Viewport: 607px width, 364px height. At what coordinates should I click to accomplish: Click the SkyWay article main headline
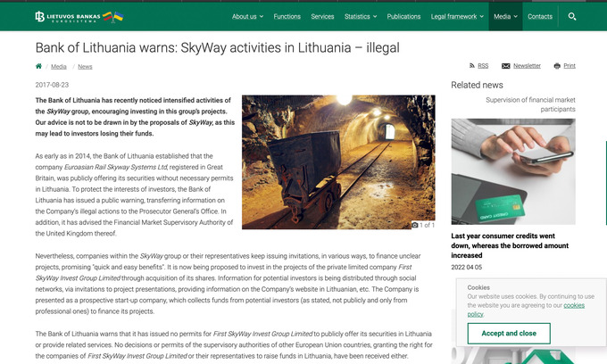(217, 47)
